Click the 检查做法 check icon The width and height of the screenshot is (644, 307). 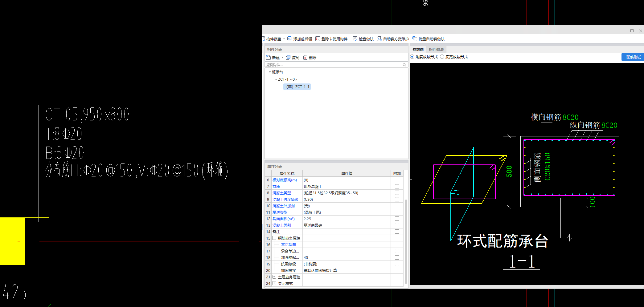point(355,39)
